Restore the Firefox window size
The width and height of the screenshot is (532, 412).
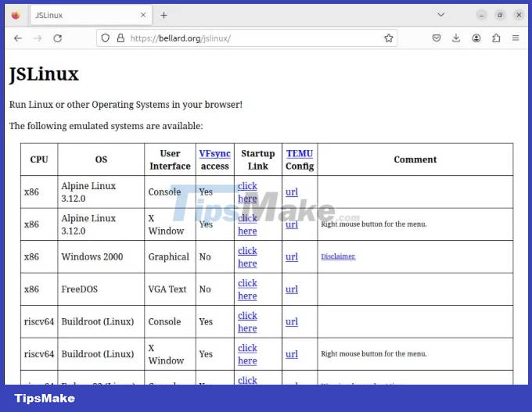click(x=500, y=15)
